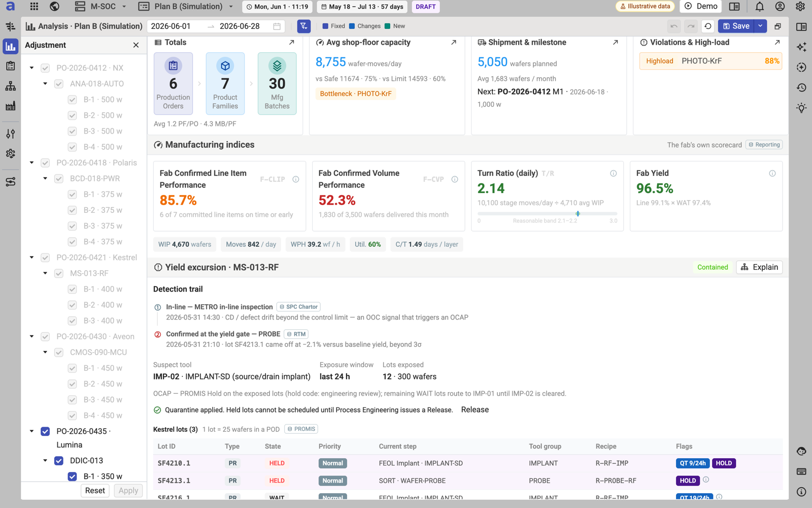This screenshot has width=812, height=508.
Task: Select the Mfg Batches totals tile
Action: pos(277,84)
